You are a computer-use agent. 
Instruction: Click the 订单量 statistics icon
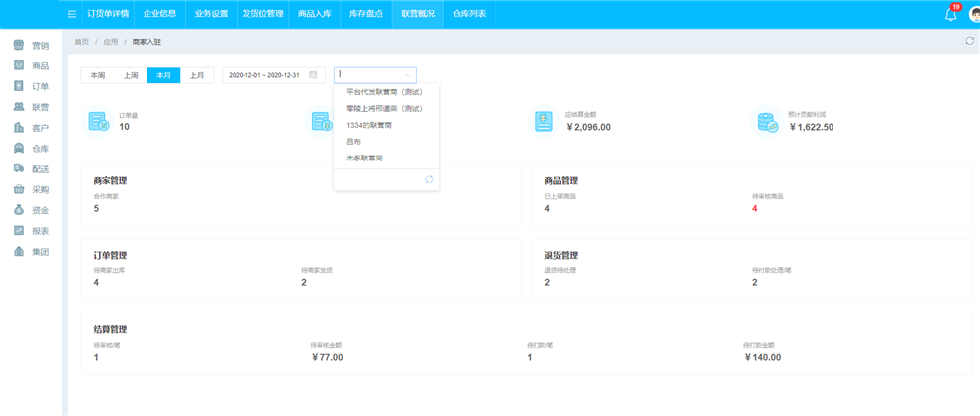(97, 121)
